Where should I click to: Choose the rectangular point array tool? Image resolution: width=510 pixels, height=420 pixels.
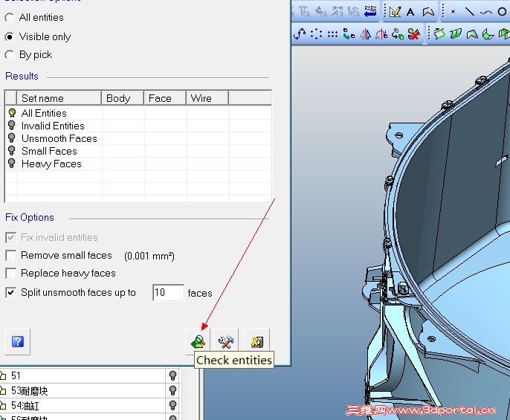332,34
